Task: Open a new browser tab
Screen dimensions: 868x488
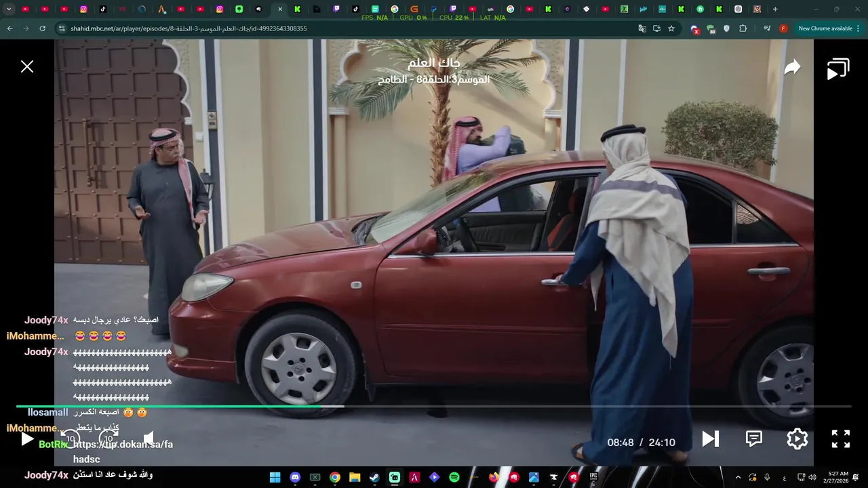Action: click(x=775, y=9)
